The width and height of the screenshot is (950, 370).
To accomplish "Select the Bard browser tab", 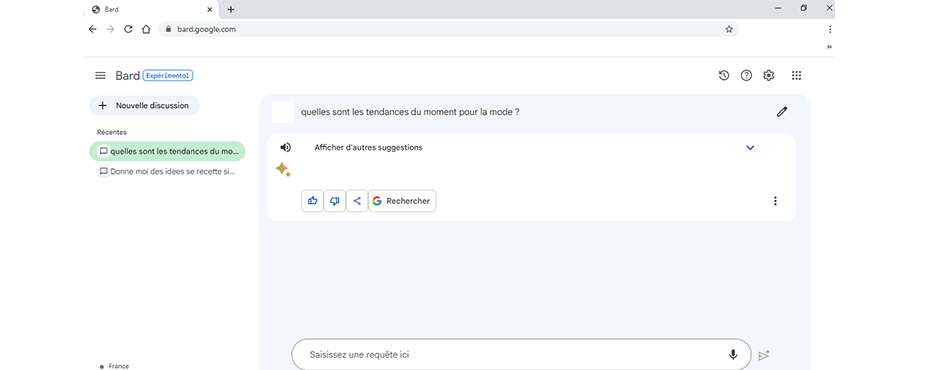I will (151, 10).
